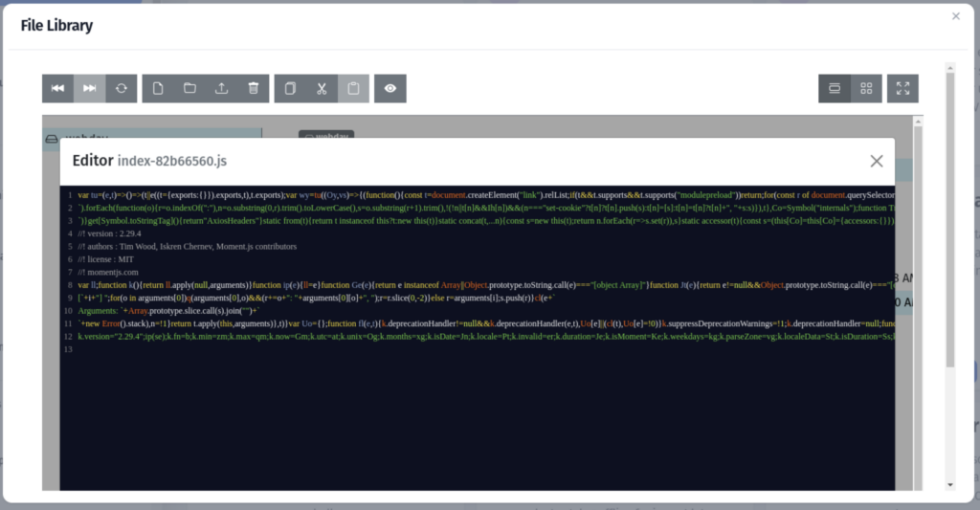Click the forward navigation icon
Viewport: 980px width, 510px height.
tap(89, 88)
